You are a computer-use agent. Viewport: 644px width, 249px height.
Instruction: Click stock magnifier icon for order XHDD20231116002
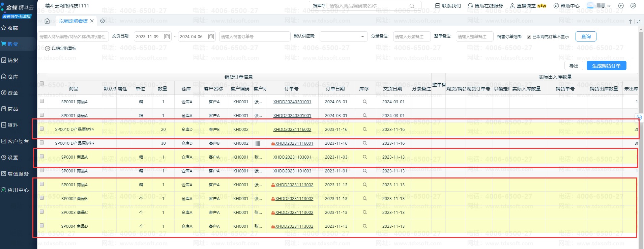[x=364, y=129]
